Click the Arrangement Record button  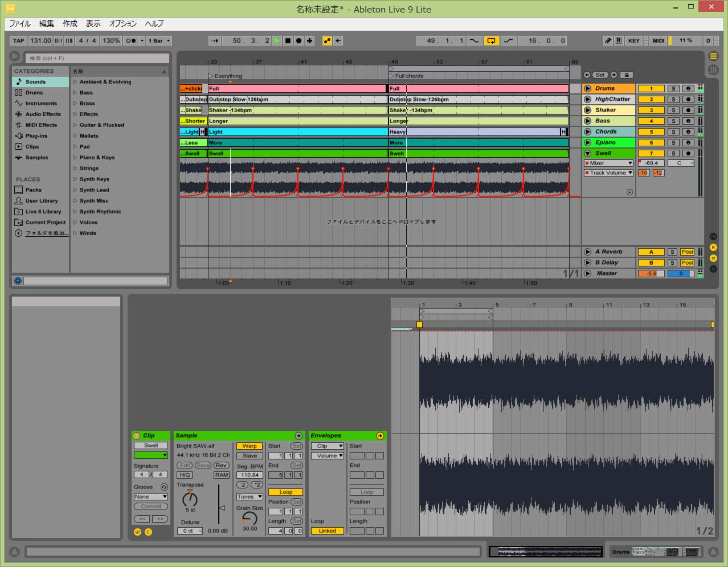298,41
